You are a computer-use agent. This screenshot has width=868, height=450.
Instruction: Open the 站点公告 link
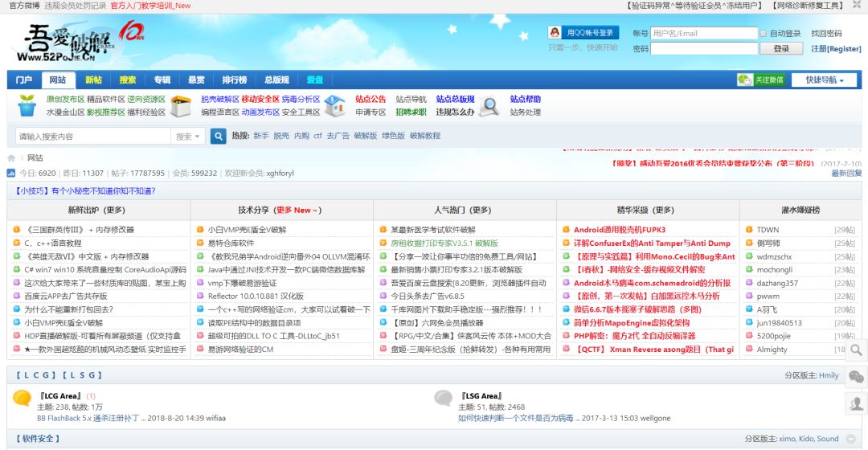point(371,99)
